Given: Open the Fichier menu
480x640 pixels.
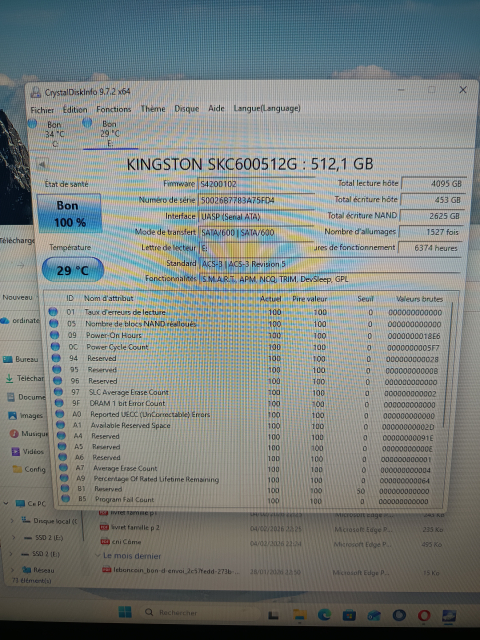Looking at the screenshot, I should (42, 110).
